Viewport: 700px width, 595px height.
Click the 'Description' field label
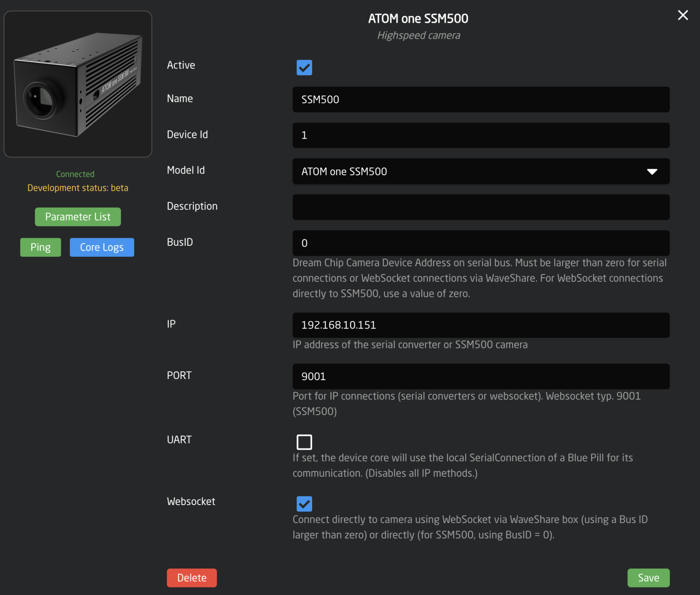coord(192,206)
